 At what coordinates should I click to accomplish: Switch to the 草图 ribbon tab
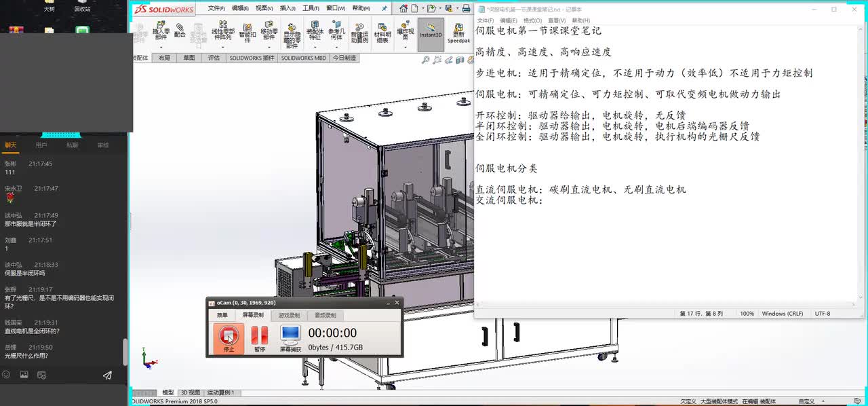click(189, 58)
